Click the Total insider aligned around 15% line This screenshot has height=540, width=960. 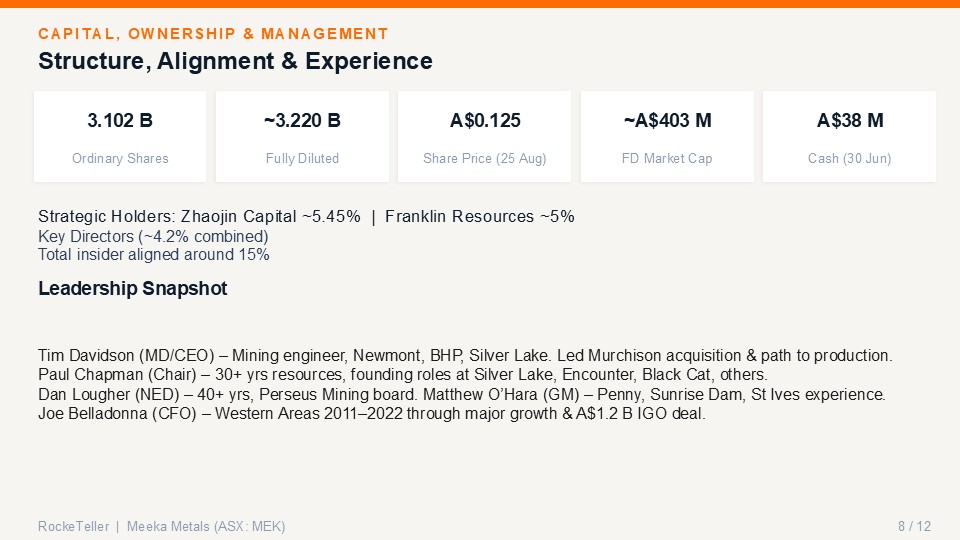154,255
